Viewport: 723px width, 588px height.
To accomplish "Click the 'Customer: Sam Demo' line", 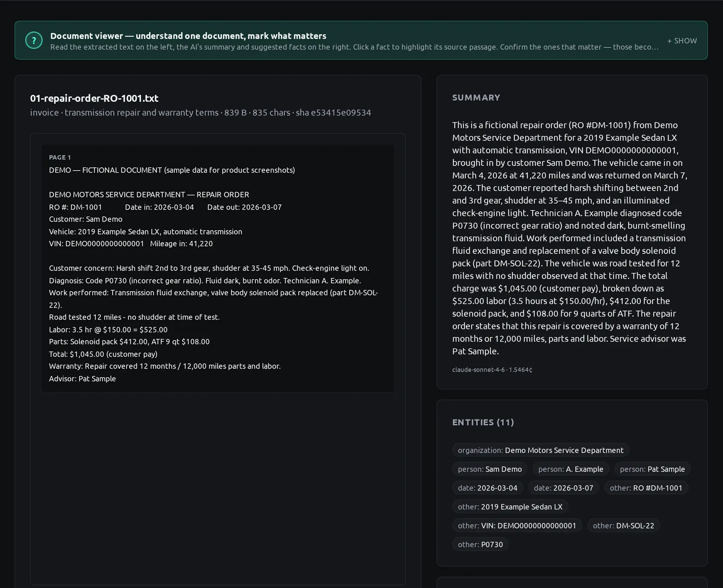I will click(x=85, y=219).
